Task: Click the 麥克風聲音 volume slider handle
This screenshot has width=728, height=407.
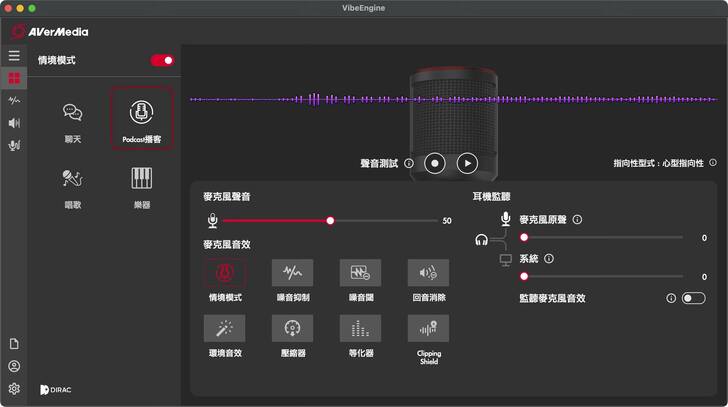Action: click(330, 221)
